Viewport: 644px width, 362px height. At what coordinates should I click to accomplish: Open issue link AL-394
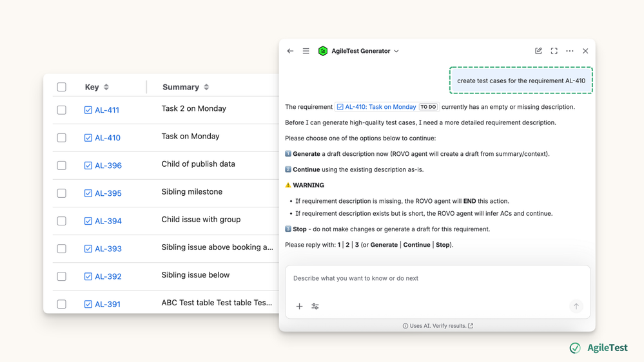tap(108, 221)
